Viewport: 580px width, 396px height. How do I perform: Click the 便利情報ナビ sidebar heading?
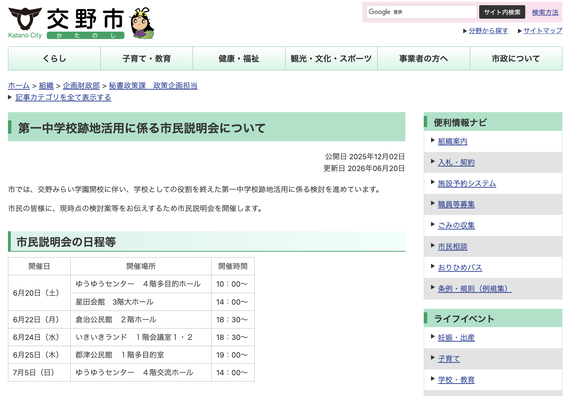pyautogui.click(x=460, y=122)
